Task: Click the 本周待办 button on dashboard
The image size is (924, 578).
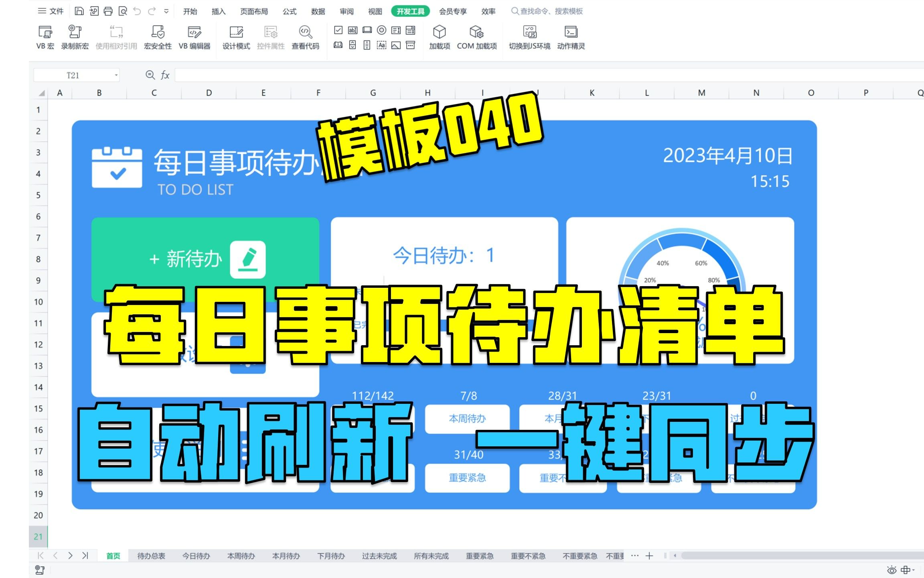Action: click(x=467, y=419)
